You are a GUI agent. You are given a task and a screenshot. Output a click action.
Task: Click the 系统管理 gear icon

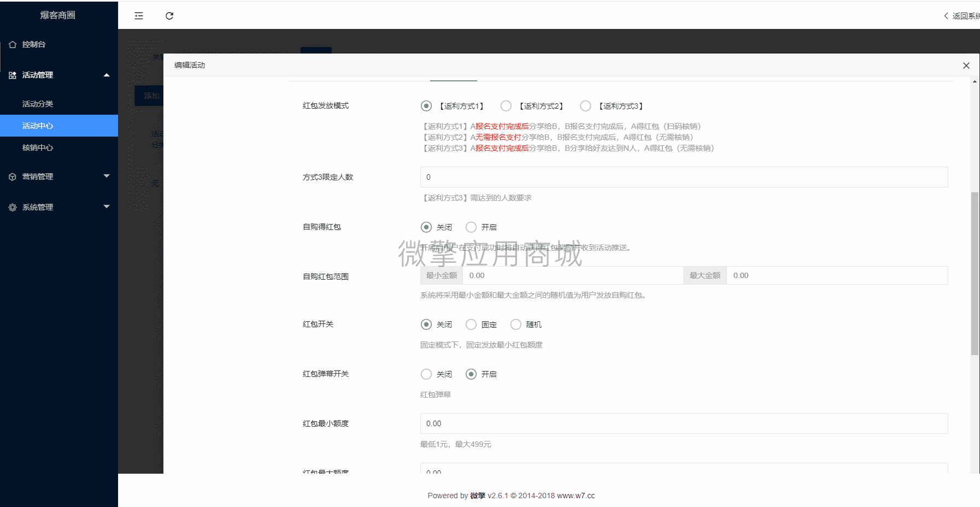click(13, 208)
